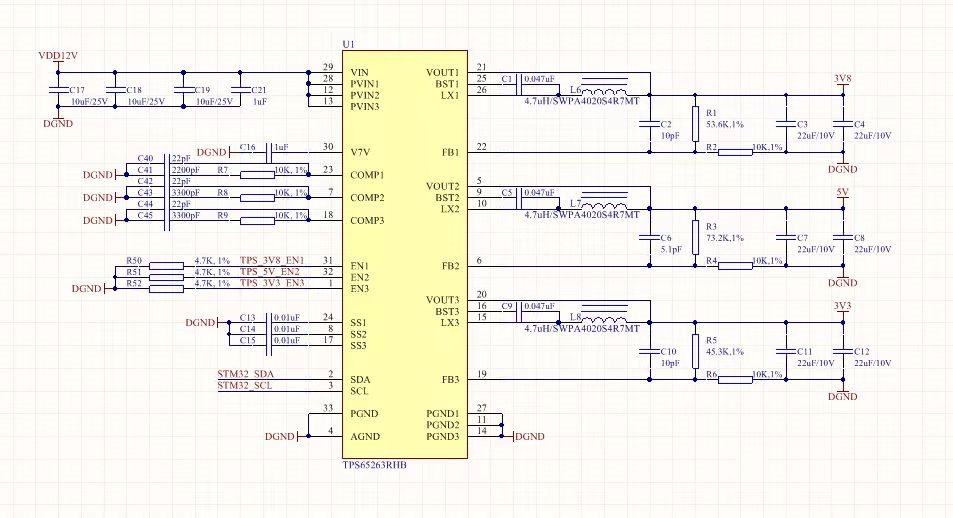Select resistor R2 body near FB1
The height and width of the screenshot is (518, 953).
pyautogui.click(x=735, y=152)
